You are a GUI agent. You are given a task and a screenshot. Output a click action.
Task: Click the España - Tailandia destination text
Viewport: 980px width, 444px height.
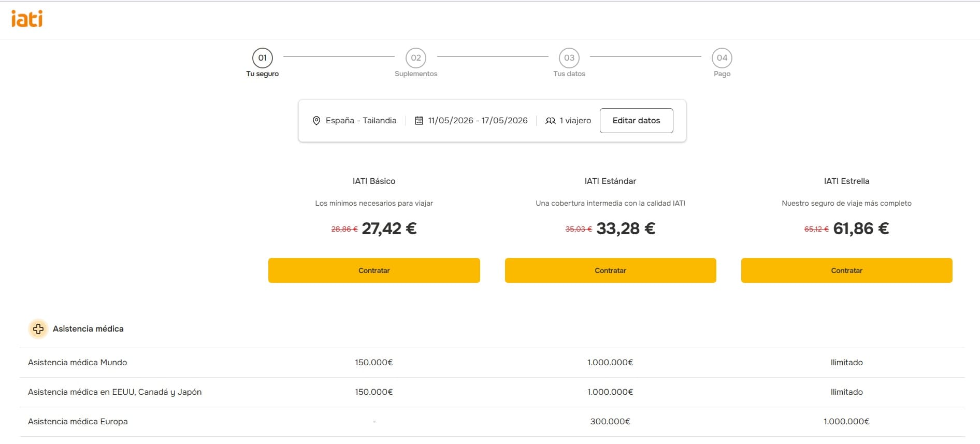click(361, 121)
